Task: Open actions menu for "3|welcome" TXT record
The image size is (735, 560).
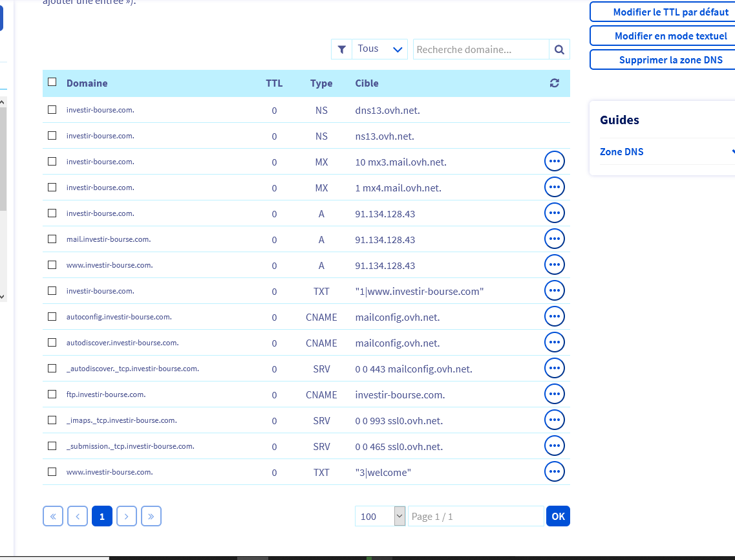Action: coord(554,472)
